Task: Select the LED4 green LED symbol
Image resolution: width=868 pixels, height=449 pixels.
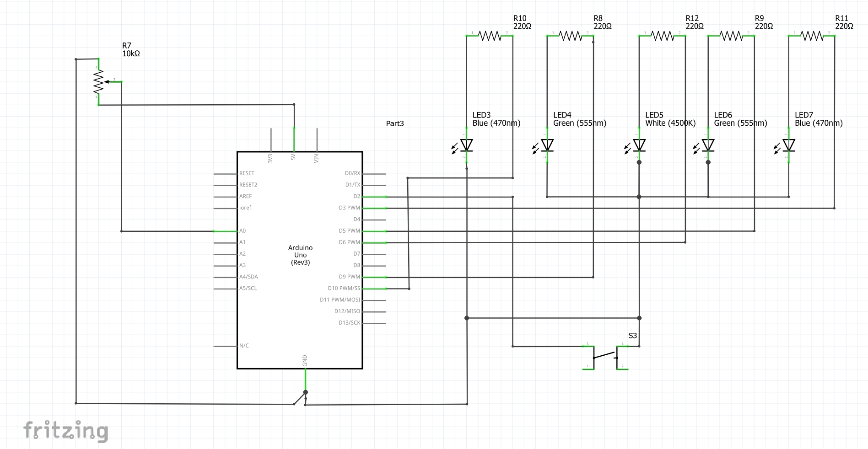Action: 544,145
